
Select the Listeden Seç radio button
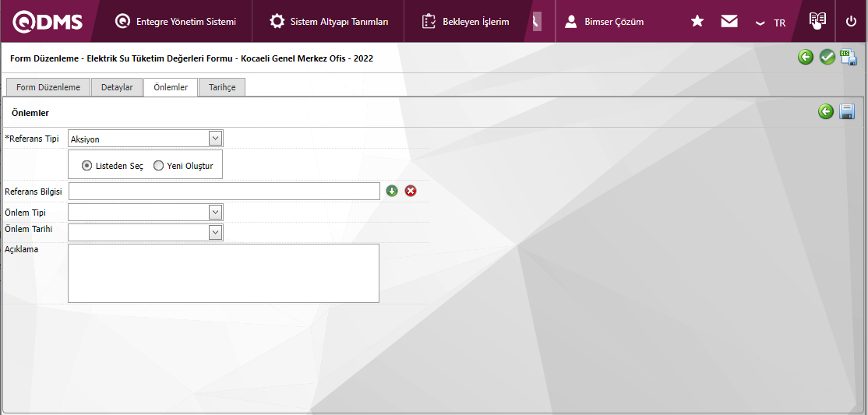[86, 165]
